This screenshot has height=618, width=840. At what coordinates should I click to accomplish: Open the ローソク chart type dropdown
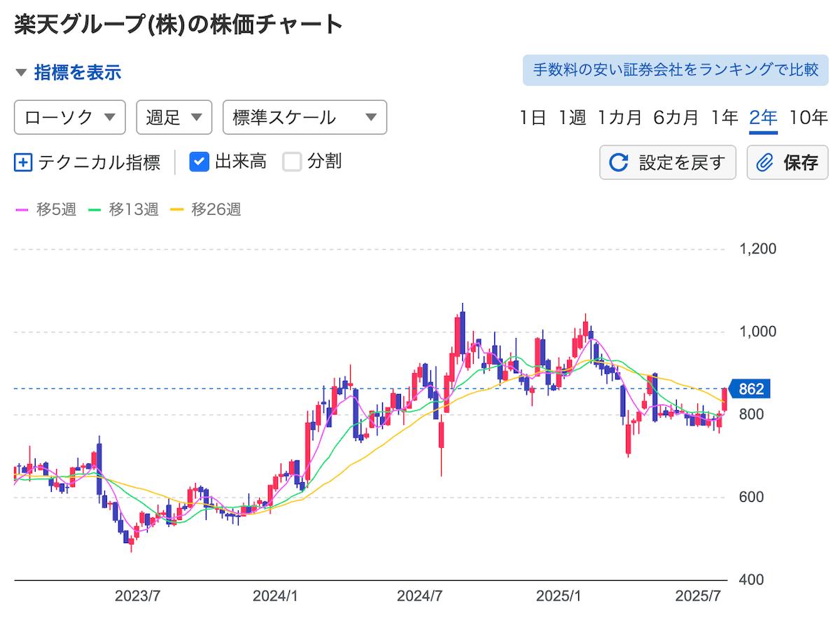point(70,117)
